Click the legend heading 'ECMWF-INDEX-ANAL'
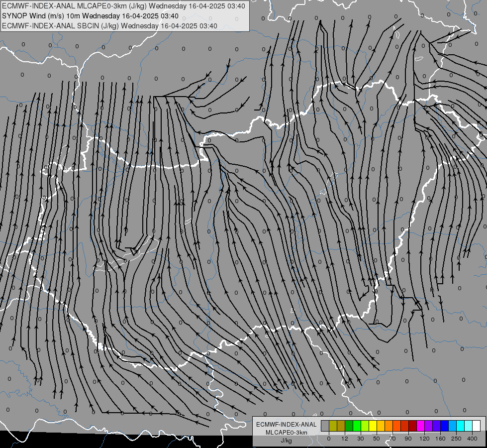Image resolution: width=487 pixels, height=448 pixels. (x=287, y=425)
